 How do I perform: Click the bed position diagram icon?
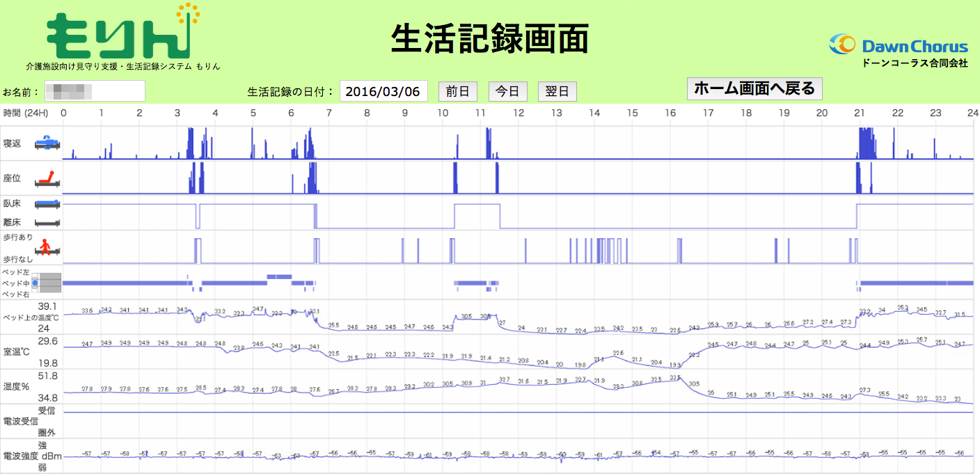click(47, 283)
